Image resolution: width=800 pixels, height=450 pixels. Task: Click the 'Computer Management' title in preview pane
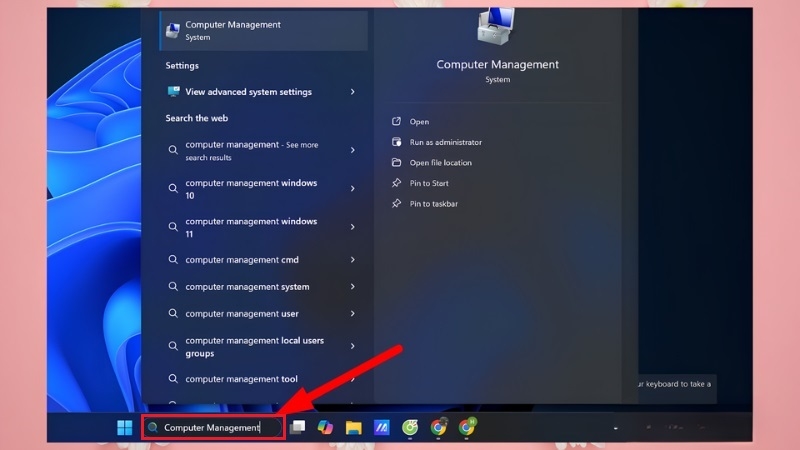497,64
